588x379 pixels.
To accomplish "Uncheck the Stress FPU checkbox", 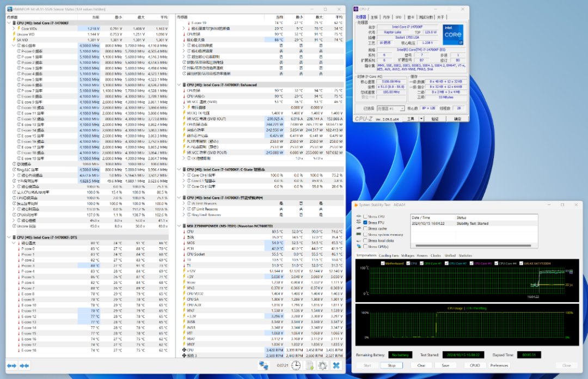I will tap(365, 223).
